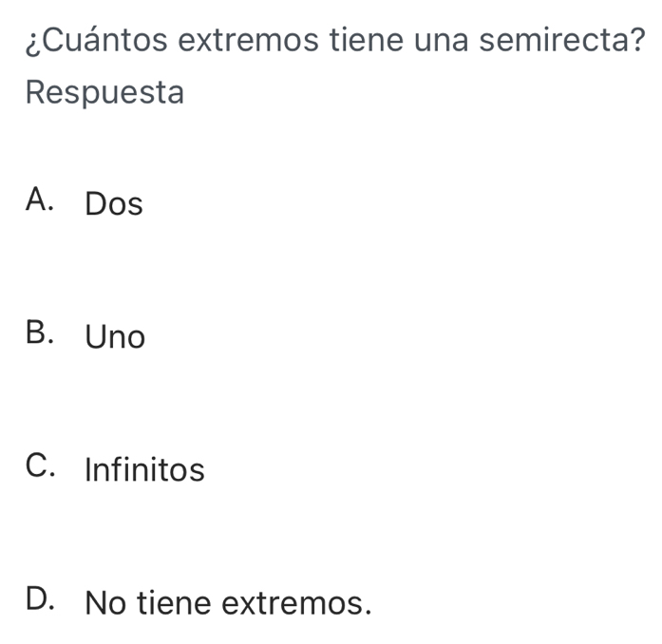The image size is (662, 644).
Task: Click the question text about the semirecta
Action: click(x=331, y=41)
